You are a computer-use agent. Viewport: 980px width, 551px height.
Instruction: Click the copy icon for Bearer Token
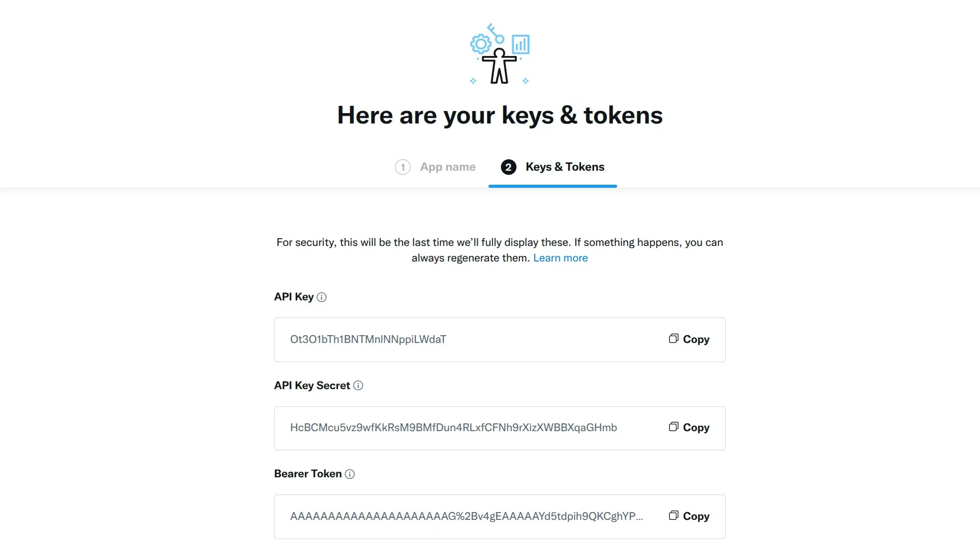(673, 516)
